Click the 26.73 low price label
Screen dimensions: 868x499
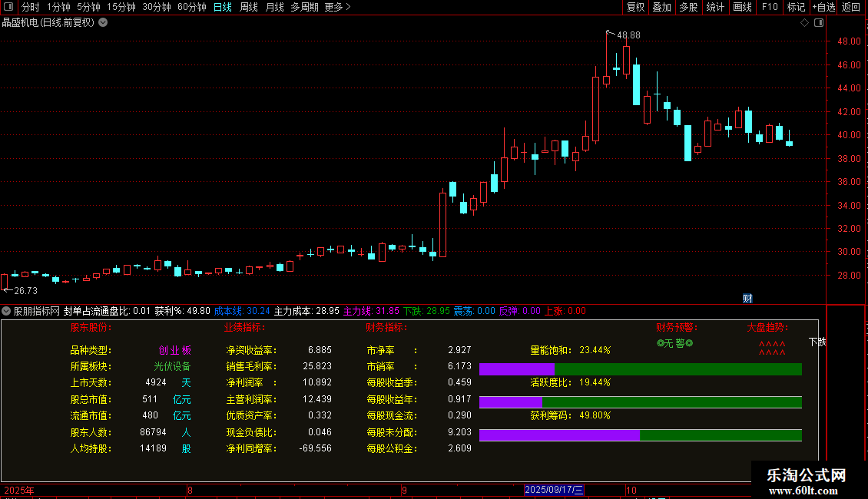[26, 290]
